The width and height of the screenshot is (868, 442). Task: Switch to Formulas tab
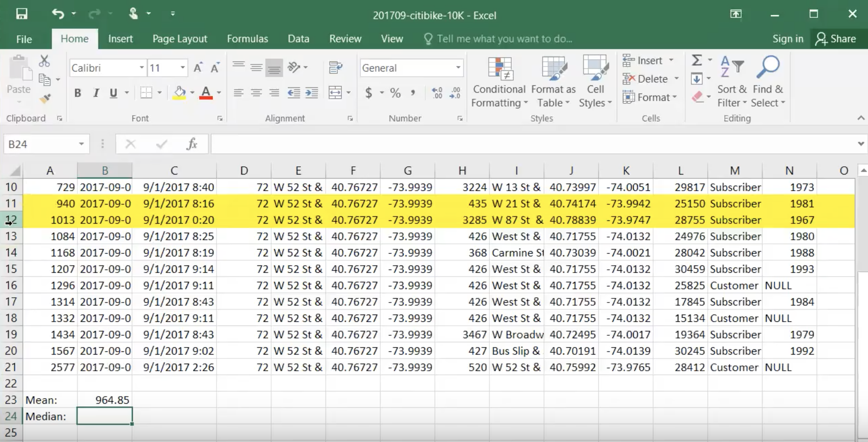pyautogui.click(x=247, y=39)
